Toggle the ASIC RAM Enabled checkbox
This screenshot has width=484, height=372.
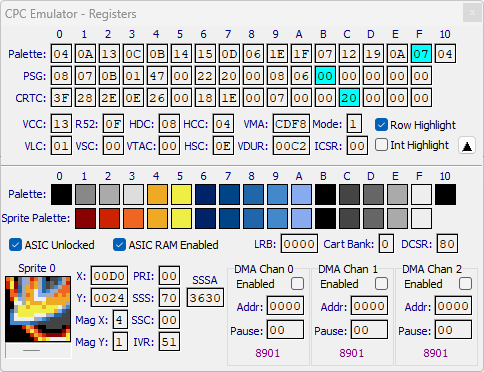click(x=119, y=245)
